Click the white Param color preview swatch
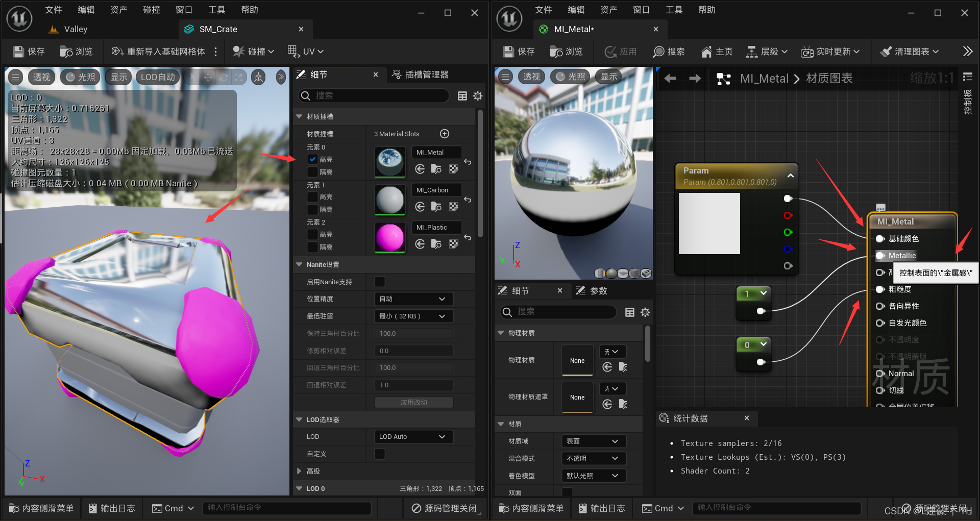The height and width of the screenshot is (521, 980). [709, 224]
